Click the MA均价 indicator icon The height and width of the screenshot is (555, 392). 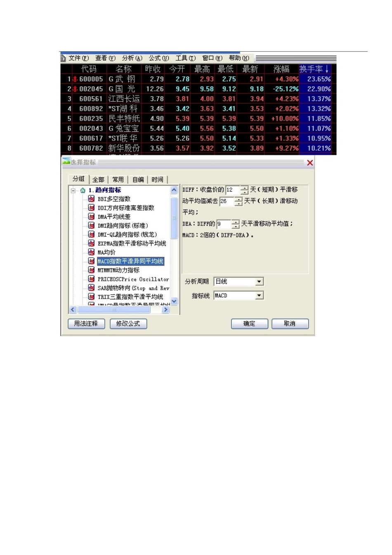coord(91,252)
